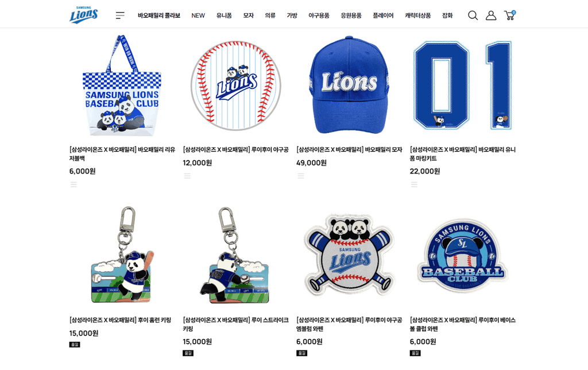Open the NEW menu item
This screenshot has height=370, width=588.
198,16
